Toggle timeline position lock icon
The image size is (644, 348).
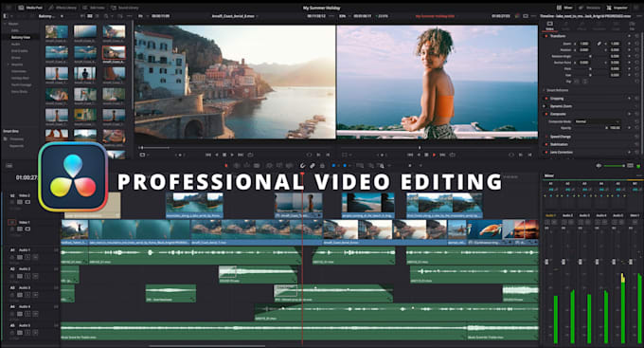(x=322, y=166)
